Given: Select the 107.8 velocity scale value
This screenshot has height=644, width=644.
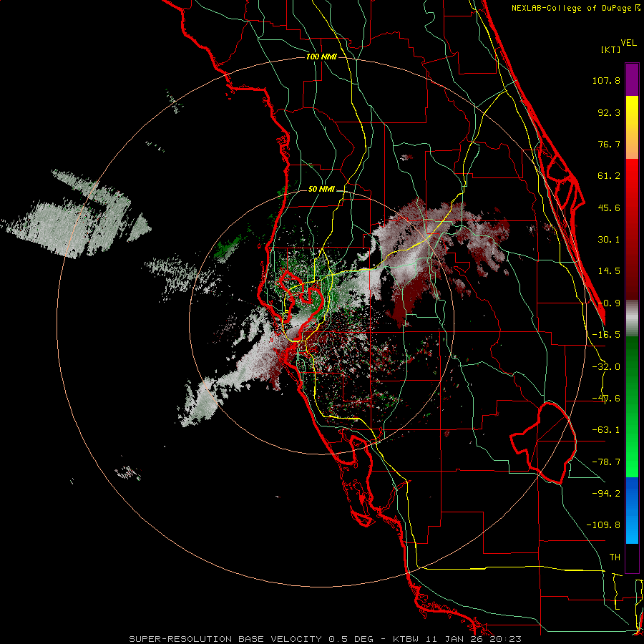Looking at the screenshot, I should pyautogui.click(x=606, y=80).
